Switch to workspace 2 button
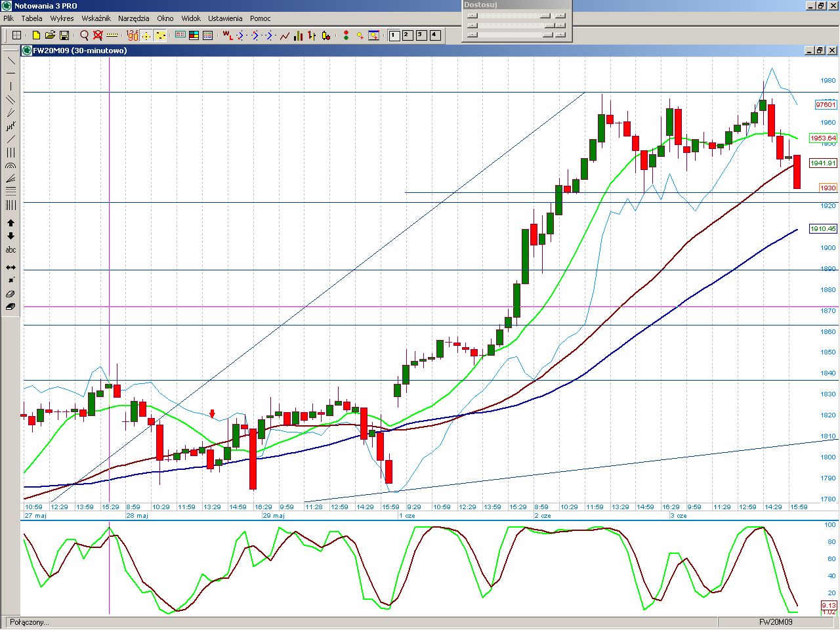Image resolution: width=840 pixels, height=630 pixels. pos(408,35)
